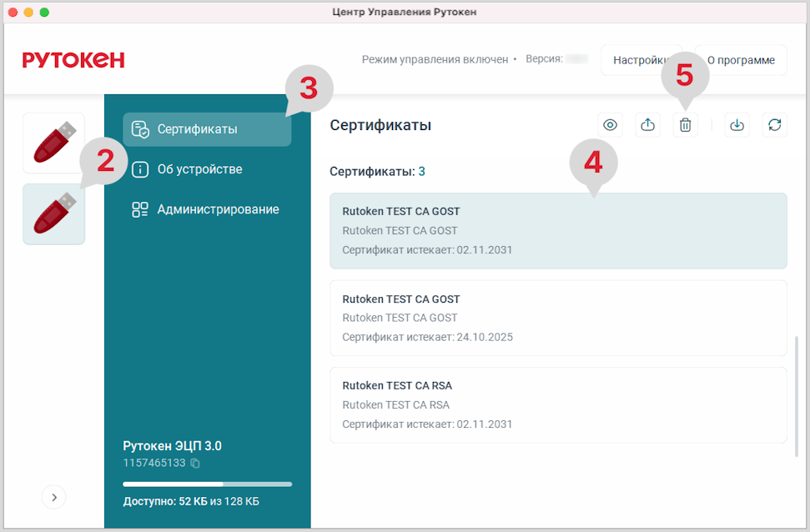Image resolution: width=810 pixels, height=532 pixels.
Task: Copy the serial number 1157465133
Action: pyautogui.click(x=195, y=463)
